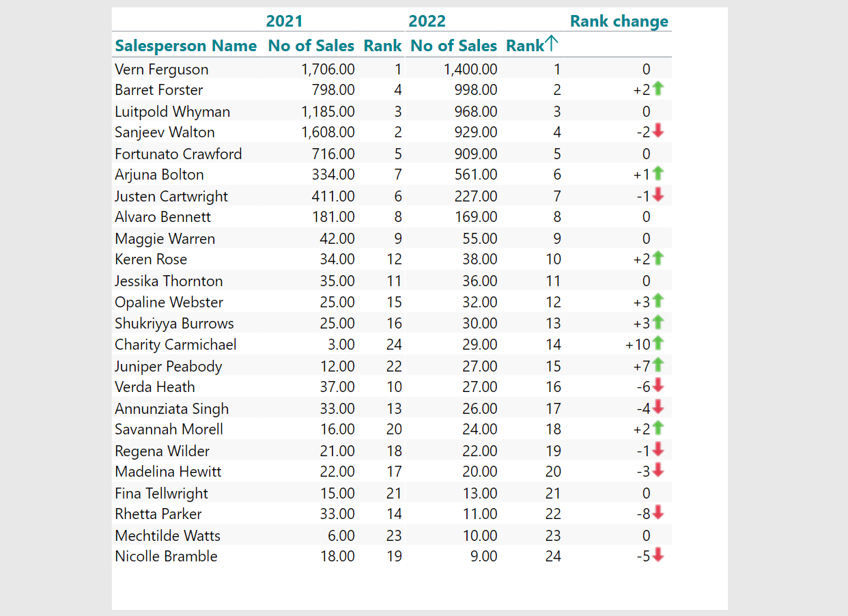Sort by 2021 Rank column header
This screenshot has height=616, width=848.
click(x=383, y=46)
